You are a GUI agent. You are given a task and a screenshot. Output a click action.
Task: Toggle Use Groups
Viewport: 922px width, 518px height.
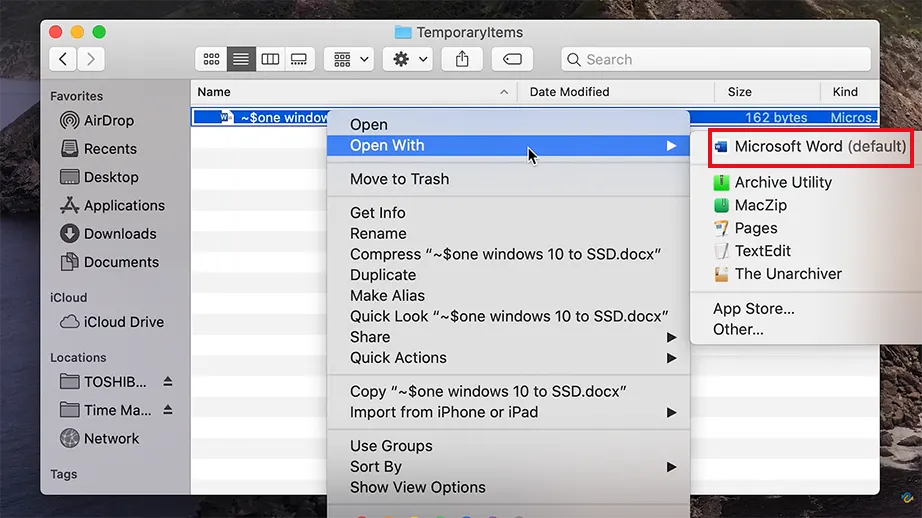(508, 446)
